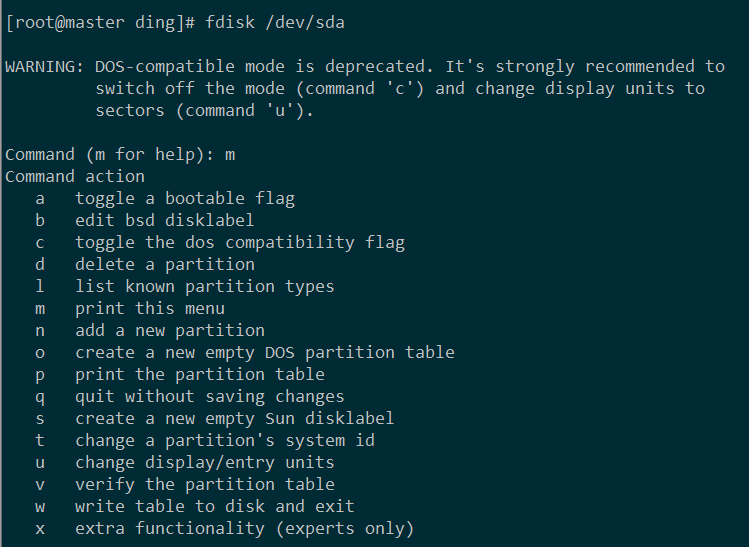The height and width of the screenshot is (547, 749).
Task: Click 'quit without saving changes' line
Action: point(210,396)
